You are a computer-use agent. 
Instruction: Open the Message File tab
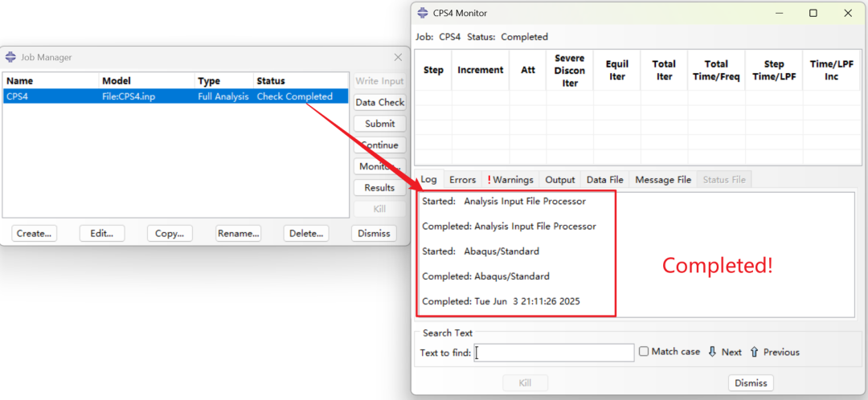pyautogui.click(x=663, y=180)
